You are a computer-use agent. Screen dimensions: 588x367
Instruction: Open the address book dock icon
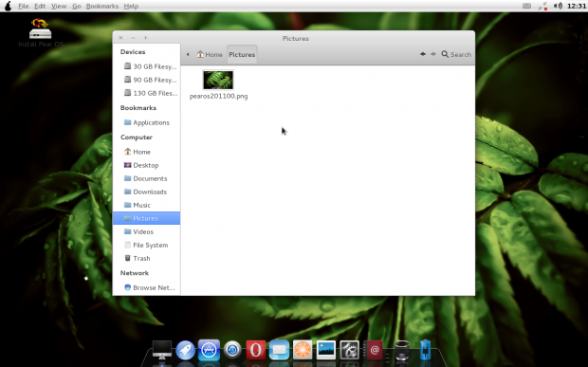[373, 350]
